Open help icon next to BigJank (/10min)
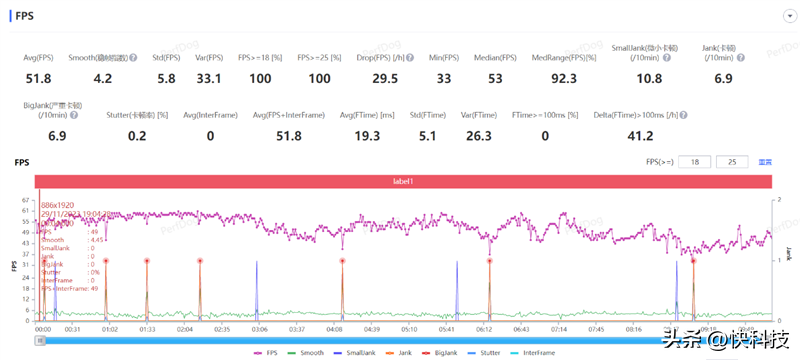Screen dimensions: 800x360 click(74, 115)
